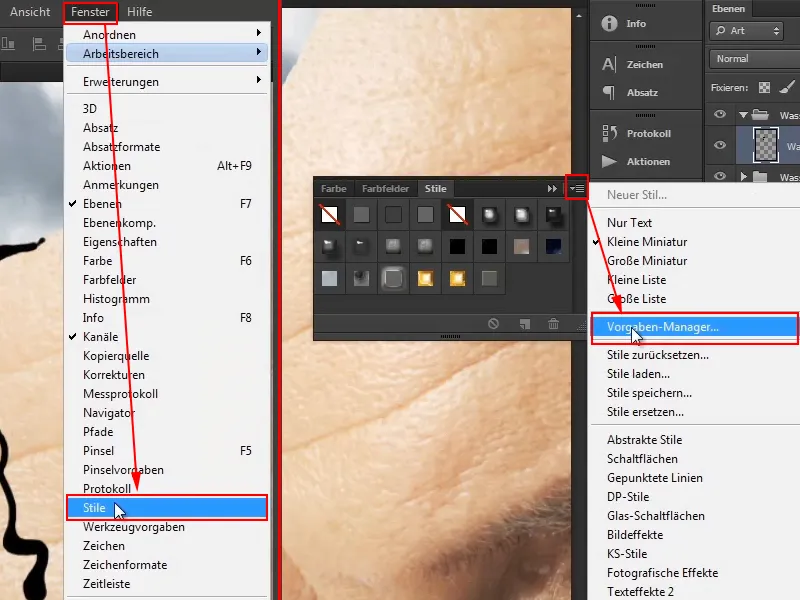Open the Protokoll panel icon

(609, 133)
